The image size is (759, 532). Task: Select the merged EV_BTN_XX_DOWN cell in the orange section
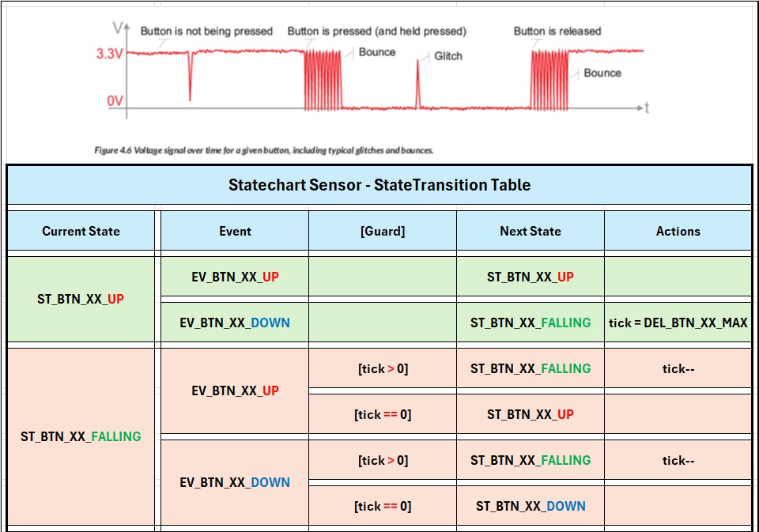(x=235, y=482)
